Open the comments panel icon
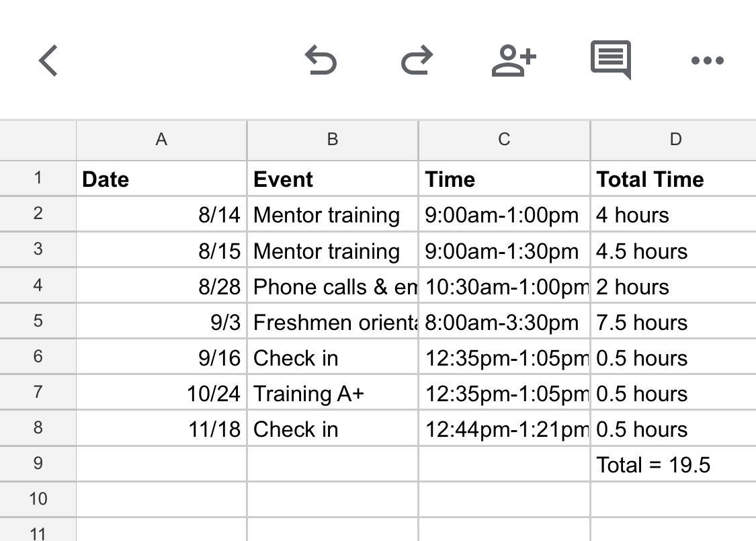756x541 pixels. (610, 60)
